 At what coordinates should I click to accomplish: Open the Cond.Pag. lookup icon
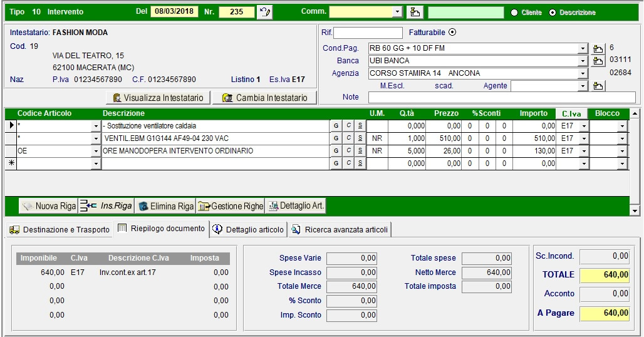[x=598, y=49]
